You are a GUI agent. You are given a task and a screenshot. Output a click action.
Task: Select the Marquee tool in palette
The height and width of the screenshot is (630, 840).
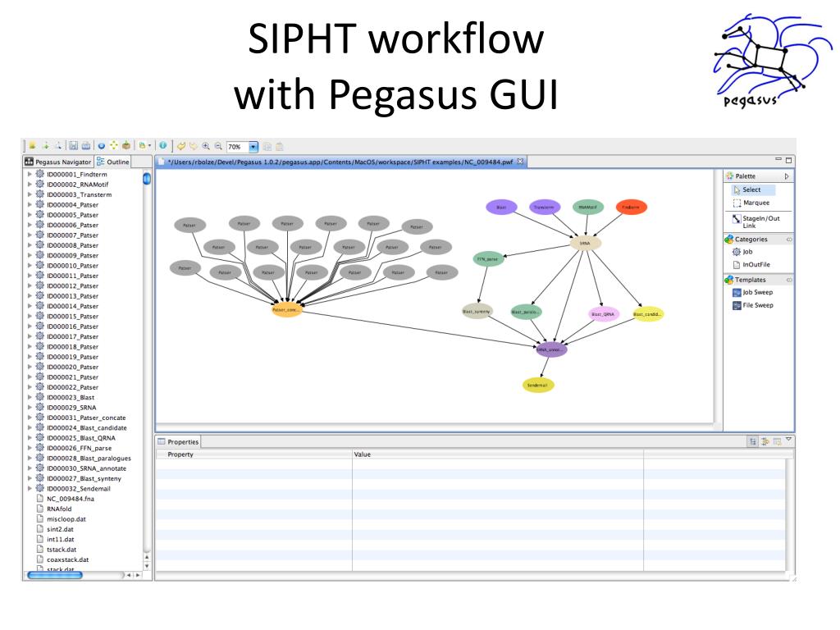pyautogui.click(x=751, y=203)
